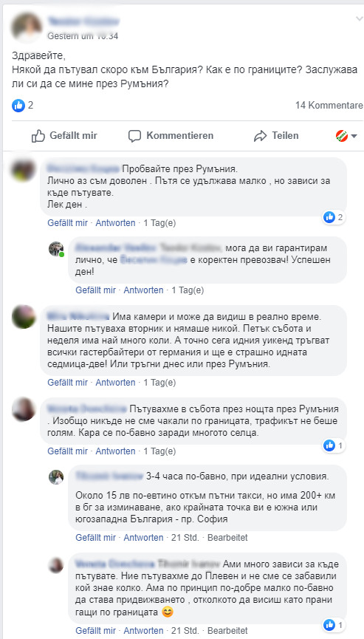This screenshot has width=364, height=639.
Task: Open the 14 Kommentare link
Action: tap(329, 106)
